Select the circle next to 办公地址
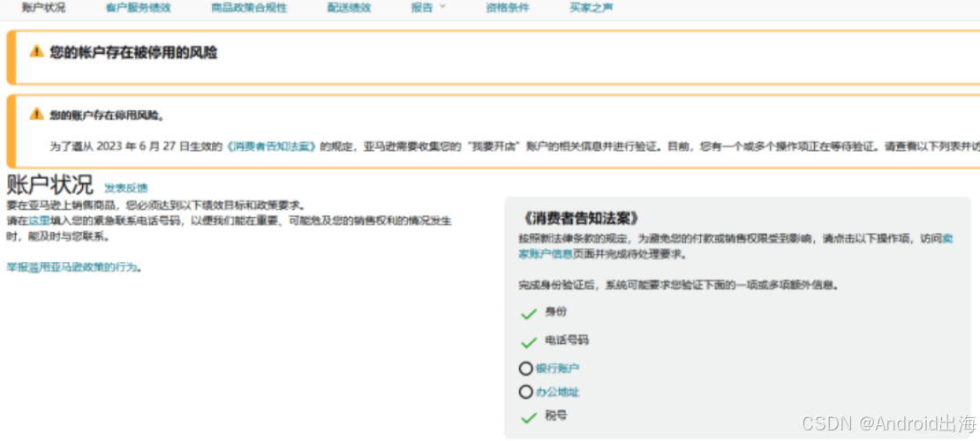The height and width of the screenshot is (441, 980). [526, 392]
